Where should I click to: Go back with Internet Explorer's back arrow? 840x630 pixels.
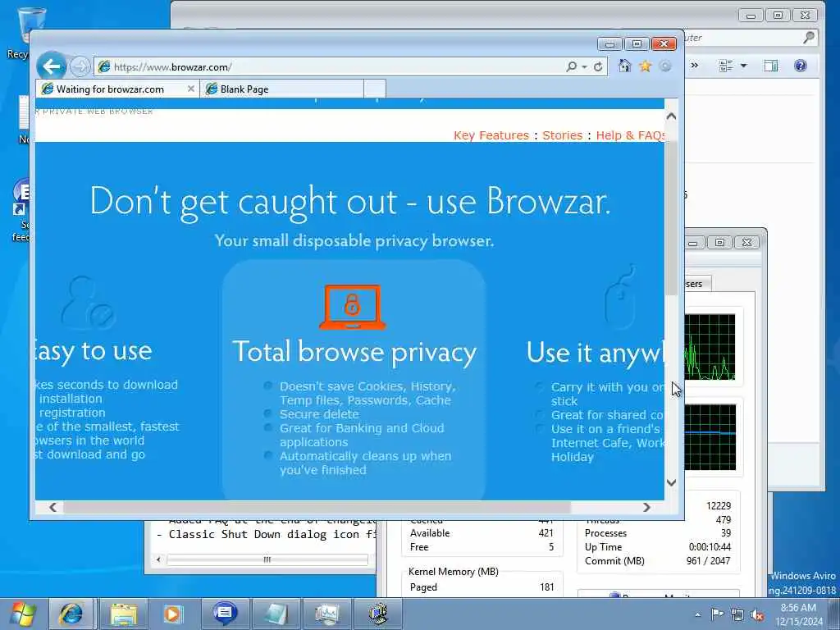(x=52, y=66)
